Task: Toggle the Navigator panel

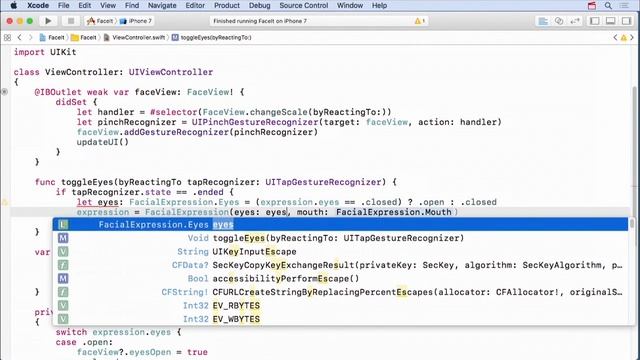Action: click(x=595, y=21)
